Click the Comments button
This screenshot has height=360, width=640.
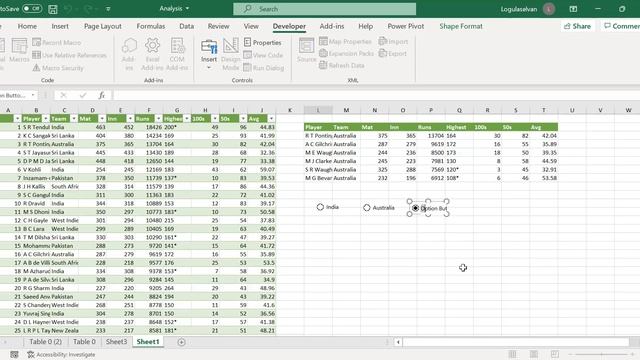621,26
